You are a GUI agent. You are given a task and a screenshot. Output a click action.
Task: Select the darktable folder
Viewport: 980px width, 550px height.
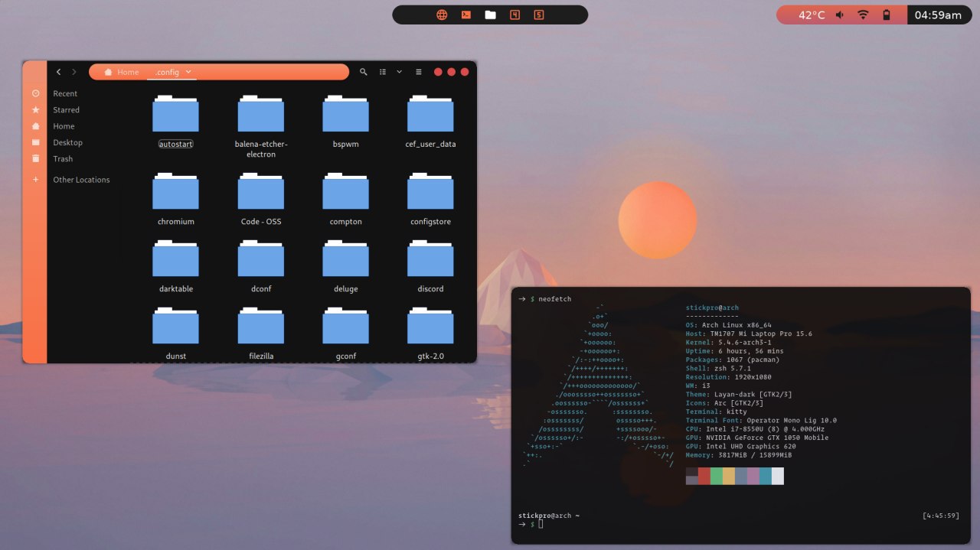[x=175, y=266]
